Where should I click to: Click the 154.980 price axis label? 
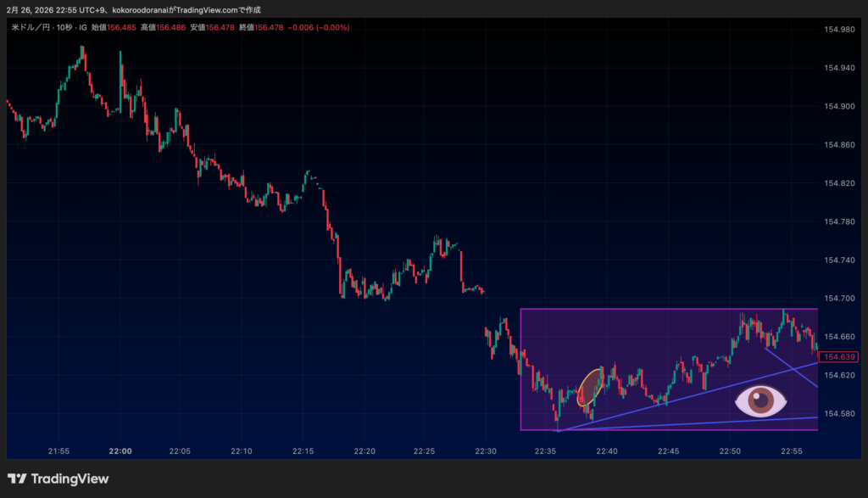[839, 30]
